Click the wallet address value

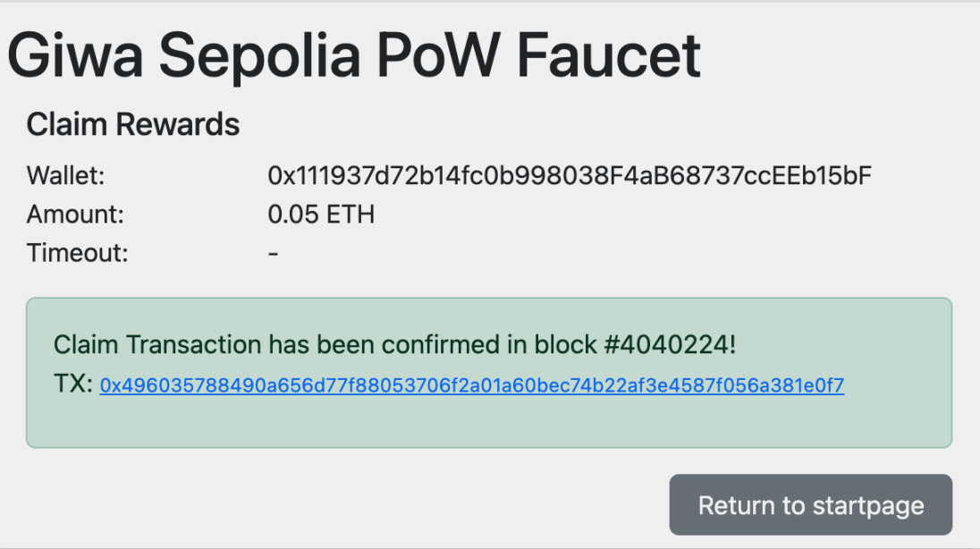coord(570,176)
